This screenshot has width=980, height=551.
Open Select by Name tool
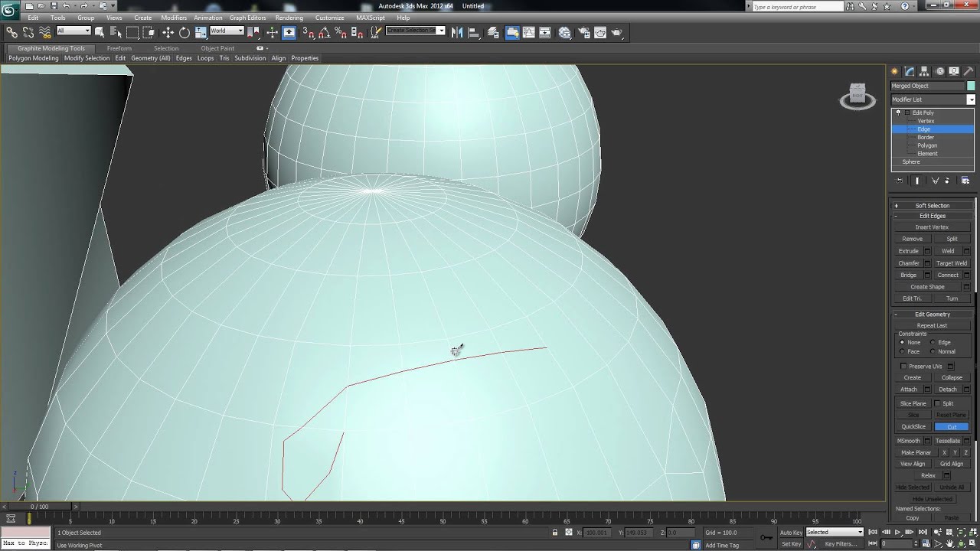[116, 32]
